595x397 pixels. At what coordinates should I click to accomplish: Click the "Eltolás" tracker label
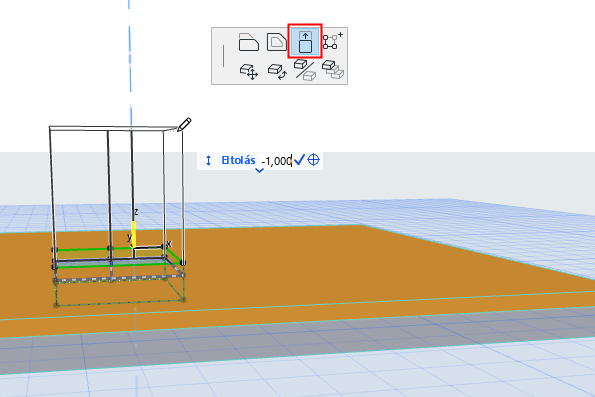238,160
